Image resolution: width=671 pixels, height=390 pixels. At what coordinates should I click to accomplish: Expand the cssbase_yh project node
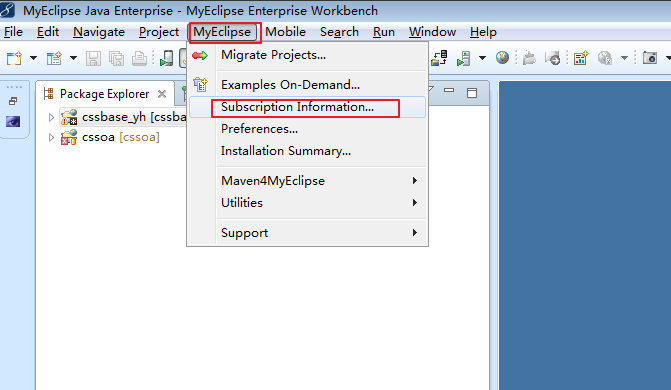point(51,117)
